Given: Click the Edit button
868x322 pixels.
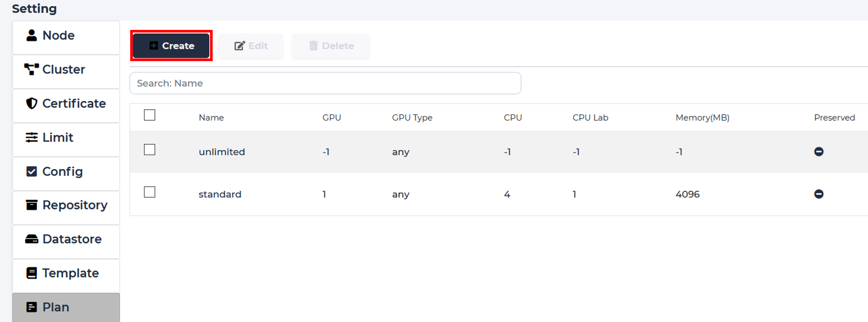Looking at the screenshot, I should coord(251,46).
